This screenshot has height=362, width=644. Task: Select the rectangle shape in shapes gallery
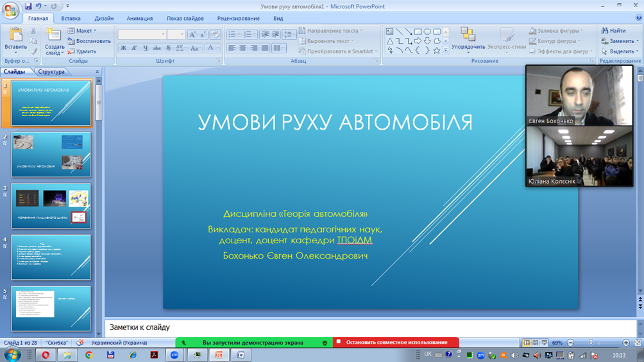point(418,31)
